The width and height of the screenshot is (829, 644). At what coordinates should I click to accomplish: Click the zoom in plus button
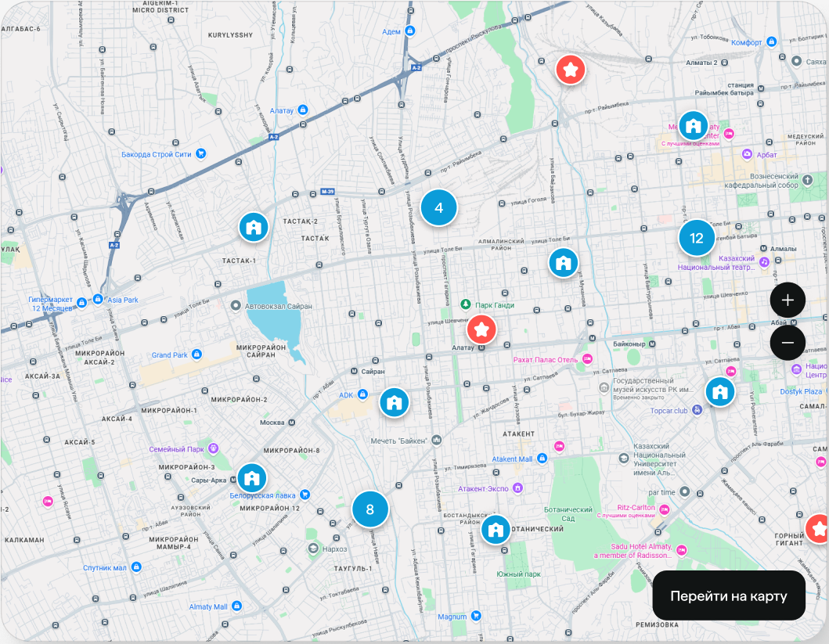point(788,300)
